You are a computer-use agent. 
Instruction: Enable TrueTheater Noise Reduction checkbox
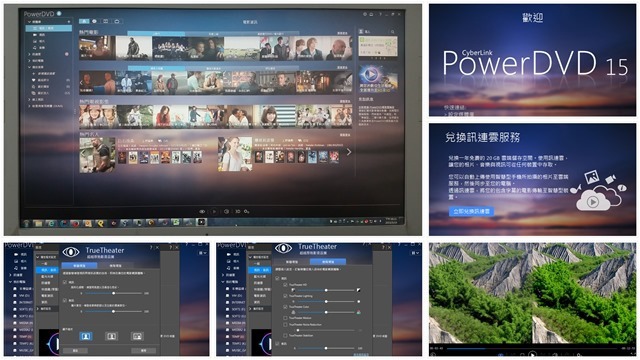pos(285,324)
